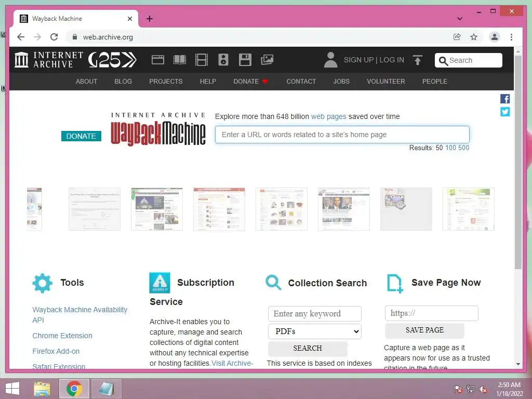Go back in Chrome
Image resolution: width=532 pixels, height=399 pixels.
[x=21, y=37]
